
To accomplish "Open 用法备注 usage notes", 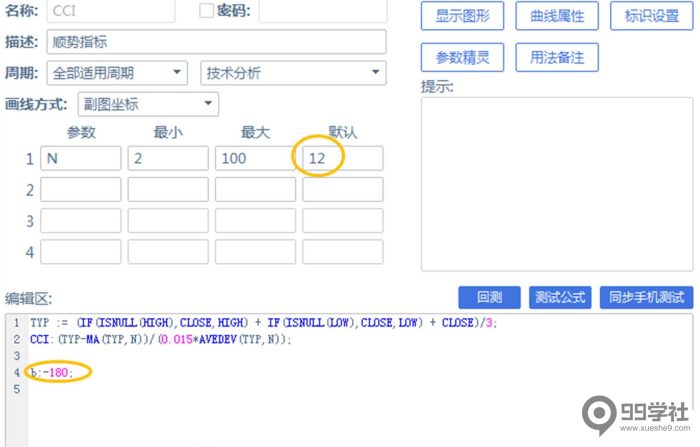I will [x=557, y=57].
